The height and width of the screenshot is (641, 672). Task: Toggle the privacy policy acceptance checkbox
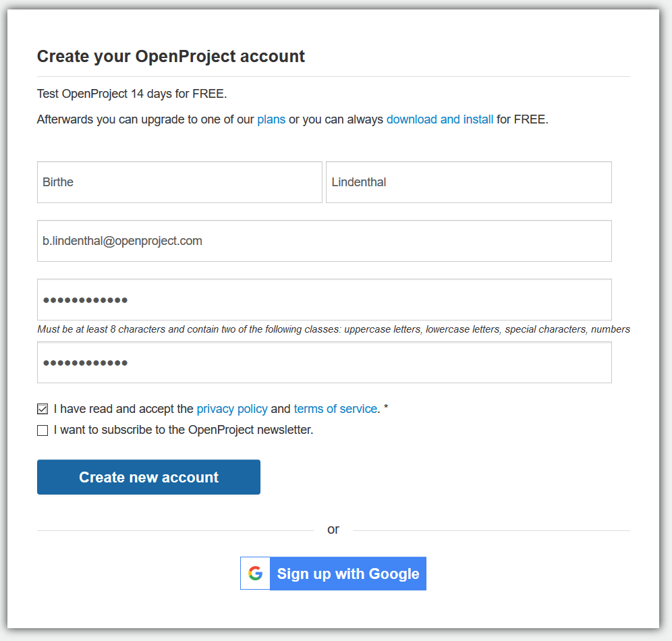pyautogui.click(x=43, y=409)
